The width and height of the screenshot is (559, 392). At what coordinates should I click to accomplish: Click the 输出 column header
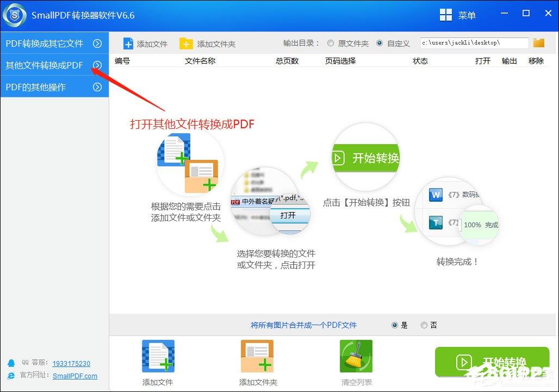[x=509, y=61]
